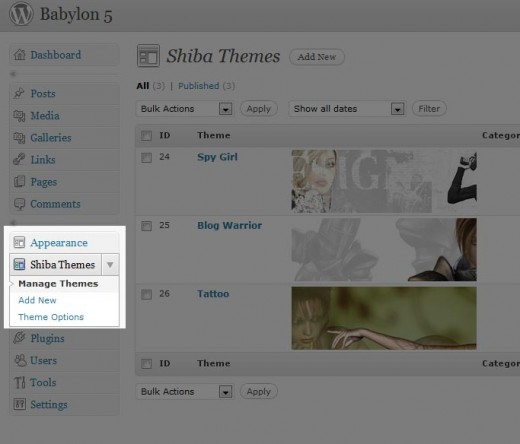The width and height of the screenshot is (520, 444).
Task: Open Dashboard menu item
Action: pos(56,55)
